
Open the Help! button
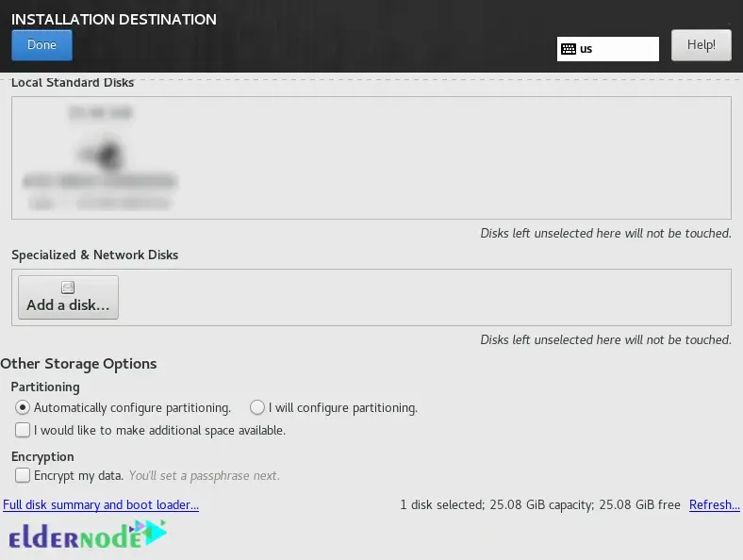pyautogui.click(x=701, y=45)
